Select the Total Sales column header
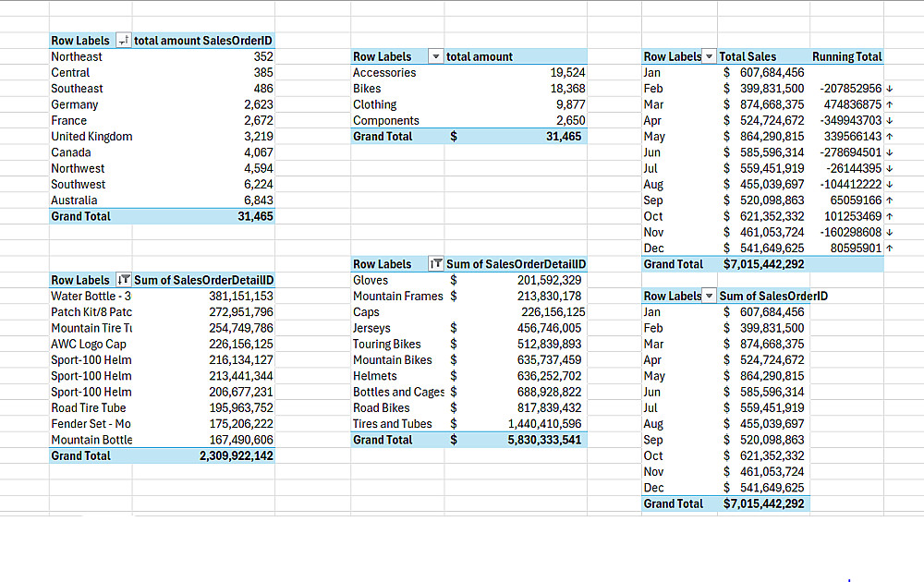The height and width of the screenshot is (582, 924). 748,56
